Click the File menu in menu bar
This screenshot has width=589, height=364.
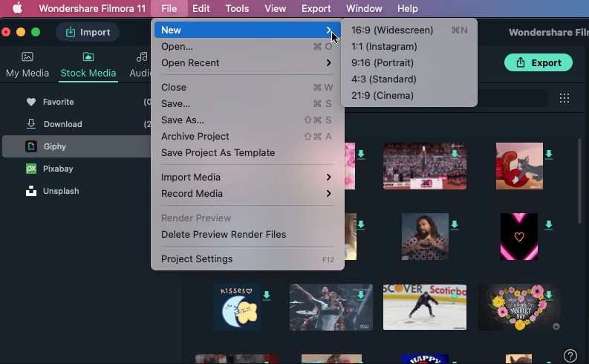169,8
